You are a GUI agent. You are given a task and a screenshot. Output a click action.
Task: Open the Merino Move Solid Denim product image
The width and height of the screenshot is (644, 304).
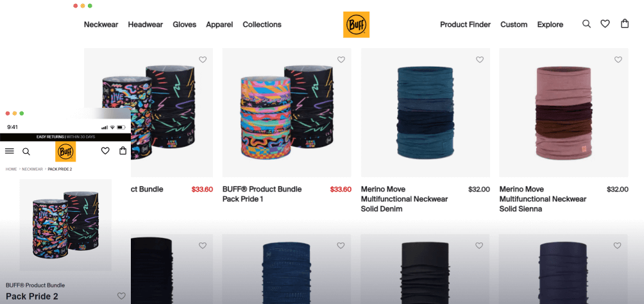(425, 113)
